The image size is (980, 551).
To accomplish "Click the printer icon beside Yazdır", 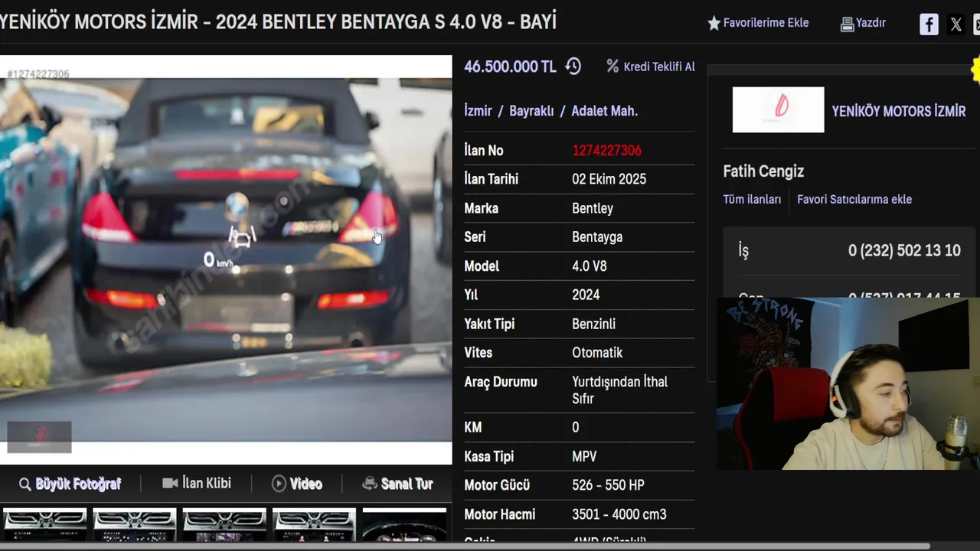I will pos(847,24).
